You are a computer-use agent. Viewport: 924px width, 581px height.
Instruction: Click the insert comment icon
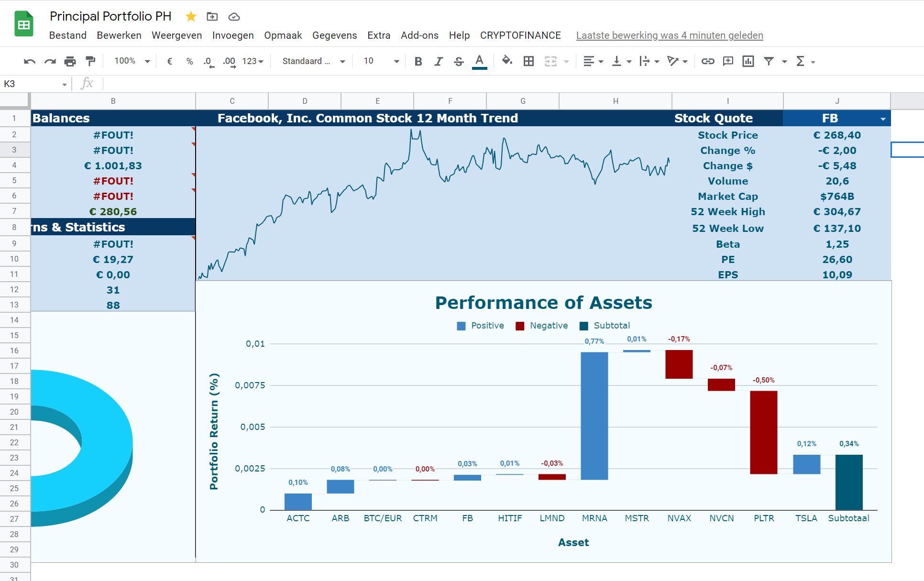pos(728,61)
